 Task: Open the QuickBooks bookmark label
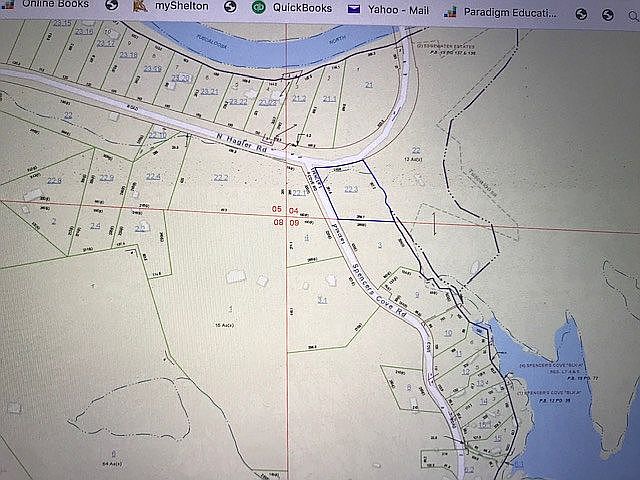click(303, 8)
